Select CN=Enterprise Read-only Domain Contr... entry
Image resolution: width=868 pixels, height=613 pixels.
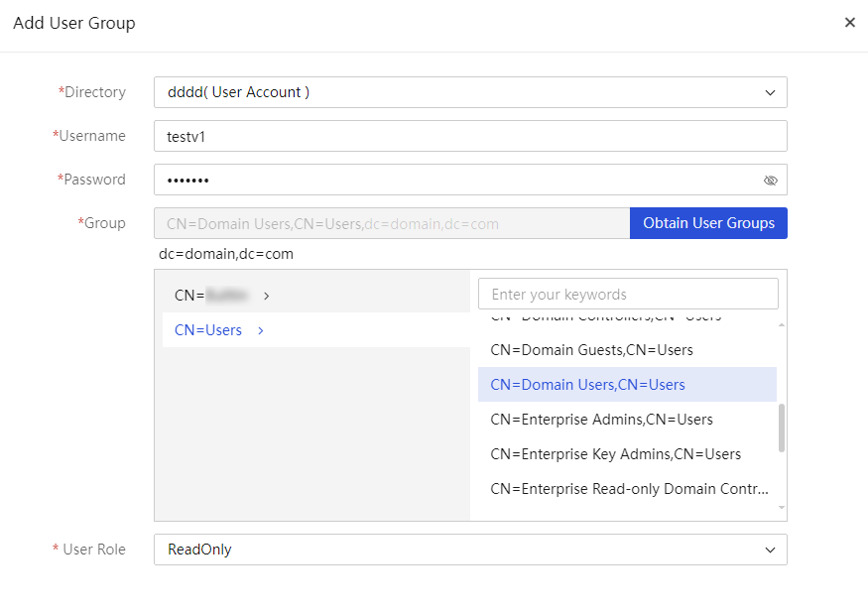627,489
